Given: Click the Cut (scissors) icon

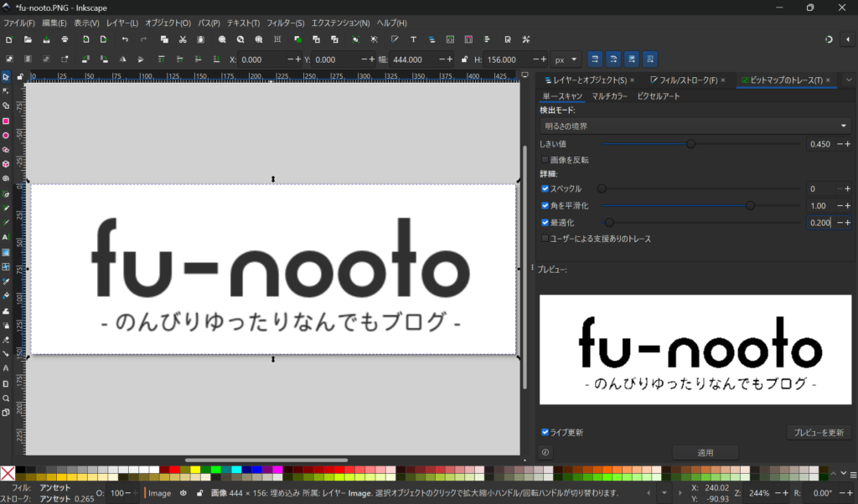Looking at the screenshot, I should coord(182,39).
